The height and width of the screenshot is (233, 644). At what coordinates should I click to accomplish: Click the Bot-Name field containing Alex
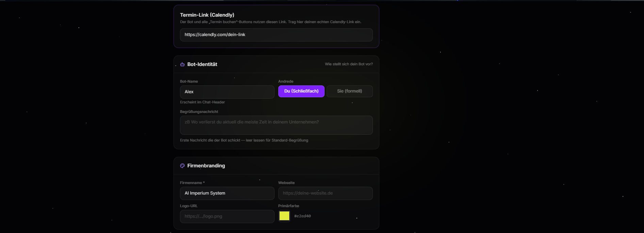pyautogui.click(x=227, y=92)
